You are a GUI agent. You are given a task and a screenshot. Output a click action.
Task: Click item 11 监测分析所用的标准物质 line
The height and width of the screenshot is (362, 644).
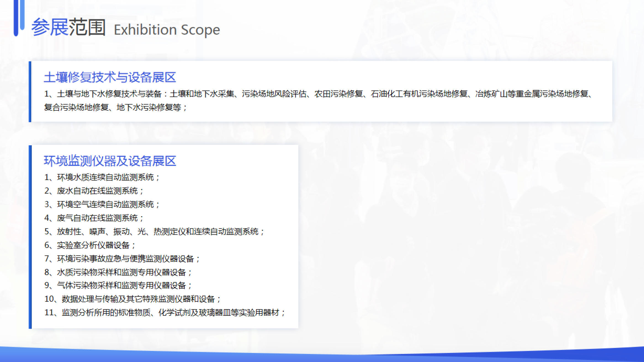click(x=165, y=312)
